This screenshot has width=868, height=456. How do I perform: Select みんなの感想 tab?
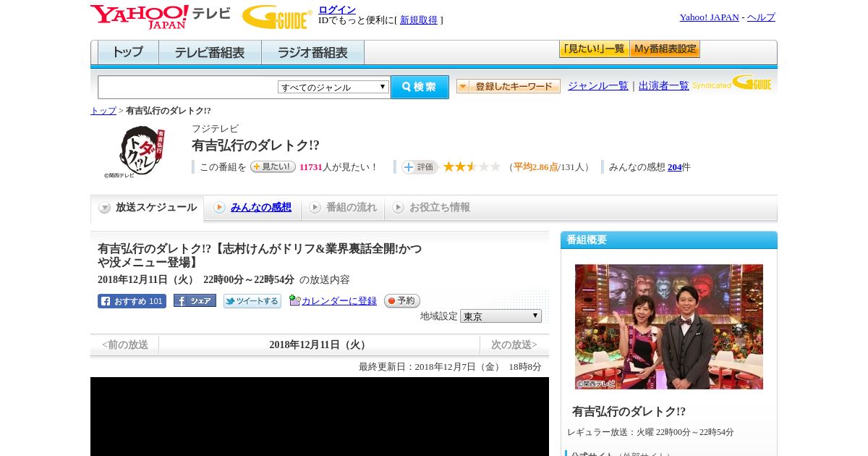[x=252, y=208]
